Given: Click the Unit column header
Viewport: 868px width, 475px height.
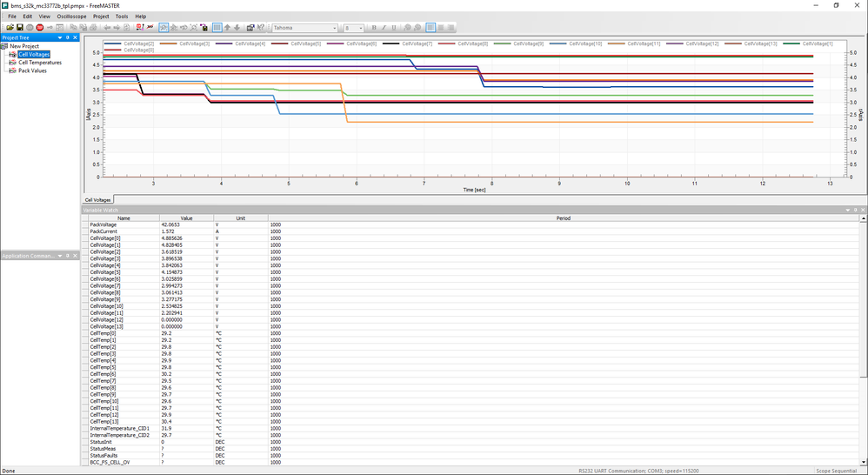Looking at the screenshot, I should coord(241,218).
